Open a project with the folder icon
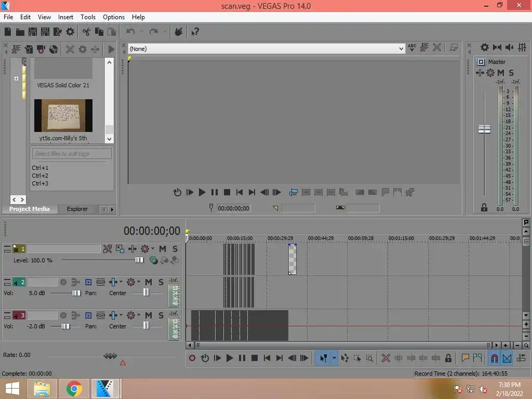Viewport: 532px width, 399px height. click(x=20, y=32)
